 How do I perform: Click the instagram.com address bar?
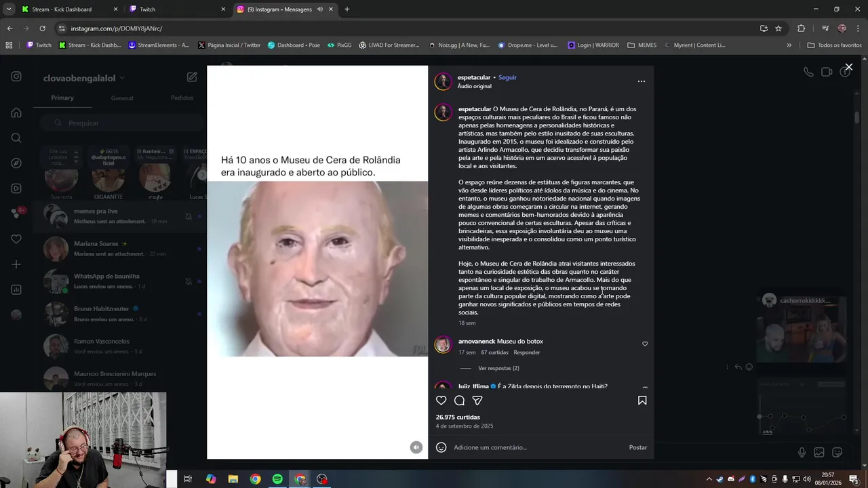click(407, 28)
